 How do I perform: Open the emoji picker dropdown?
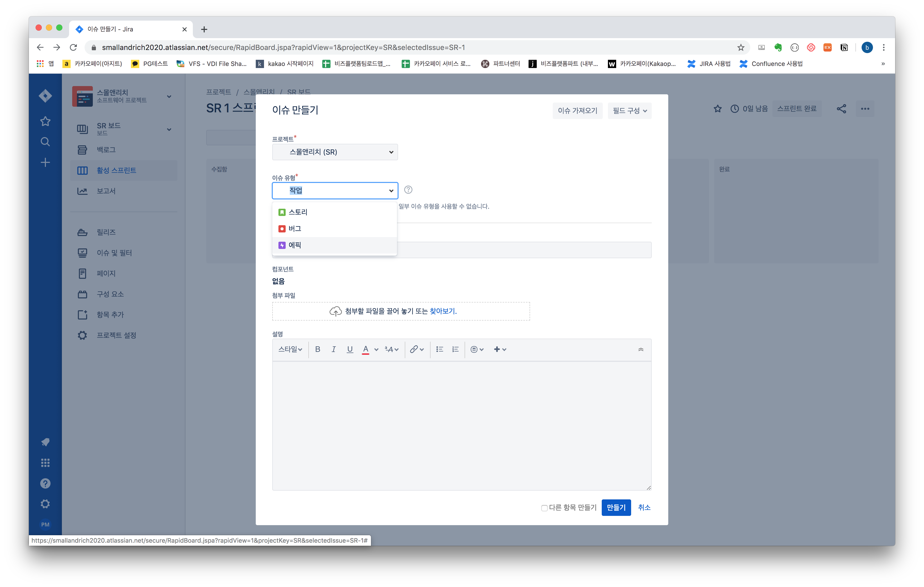[477, 349]
